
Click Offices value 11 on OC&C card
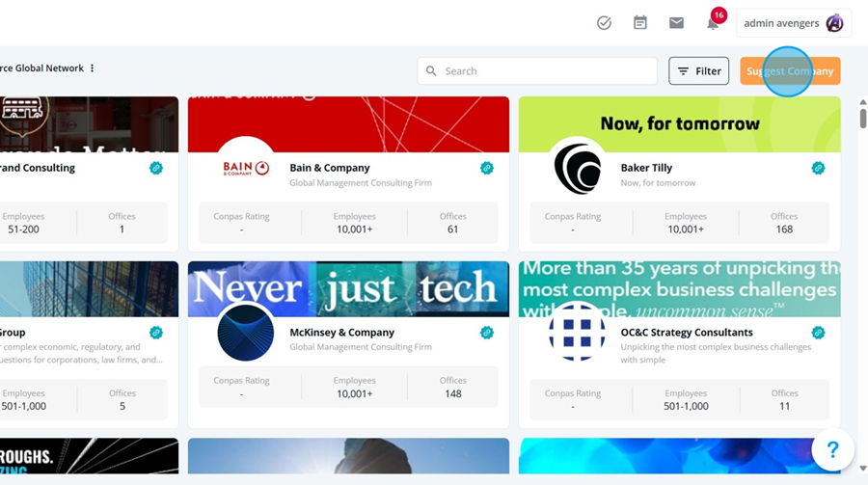784,406
